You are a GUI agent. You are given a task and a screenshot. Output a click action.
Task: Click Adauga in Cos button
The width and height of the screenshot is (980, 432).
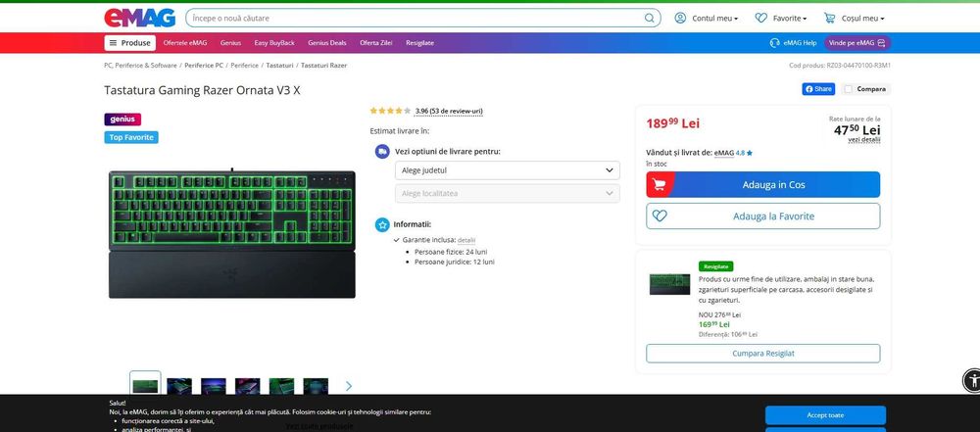763,184
